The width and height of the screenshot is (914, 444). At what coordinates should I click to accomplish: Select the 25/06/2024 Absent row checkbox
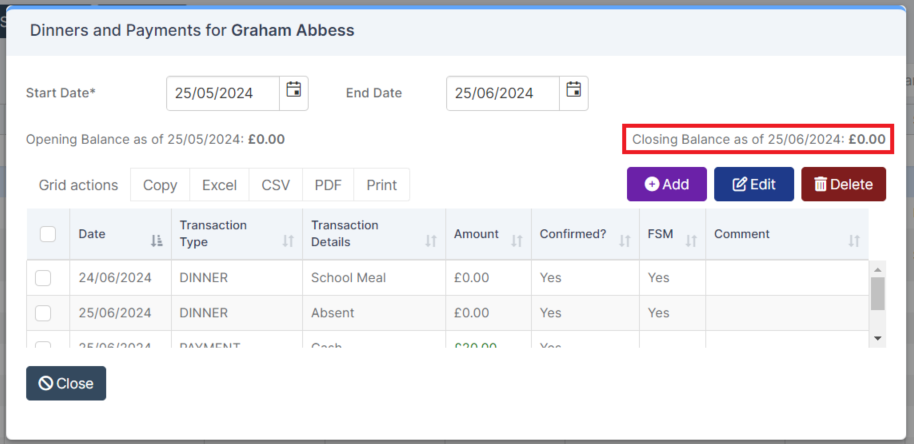click(43, 313)
